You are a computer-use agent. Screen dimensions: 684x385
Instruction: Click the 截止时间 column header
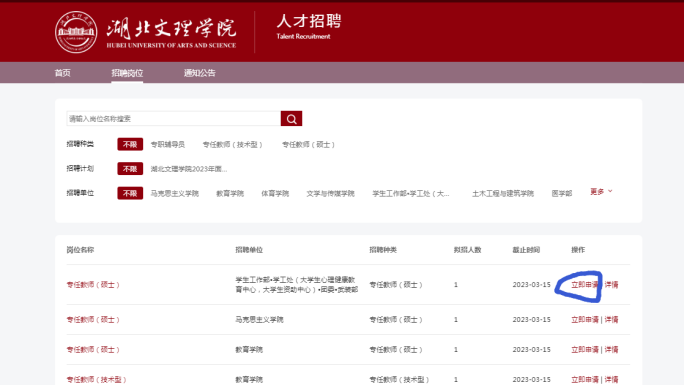(526, 250)
